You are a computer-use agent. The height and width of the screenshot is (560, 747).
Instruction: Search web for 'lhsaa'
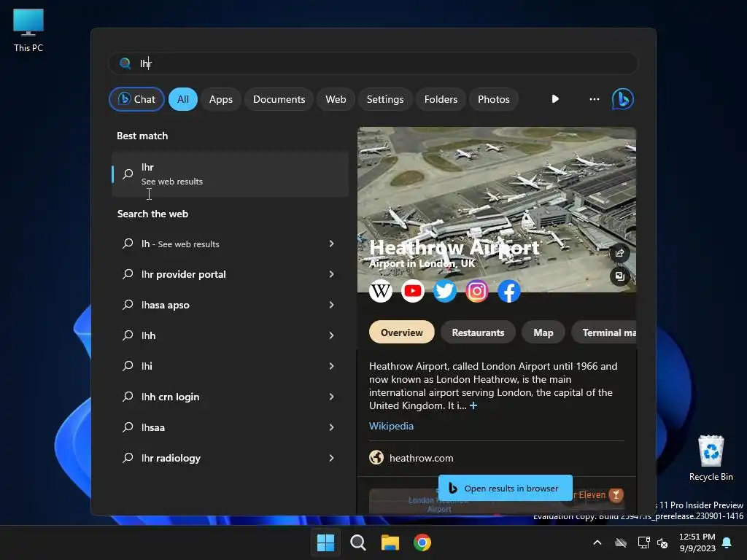pos(230,427)
